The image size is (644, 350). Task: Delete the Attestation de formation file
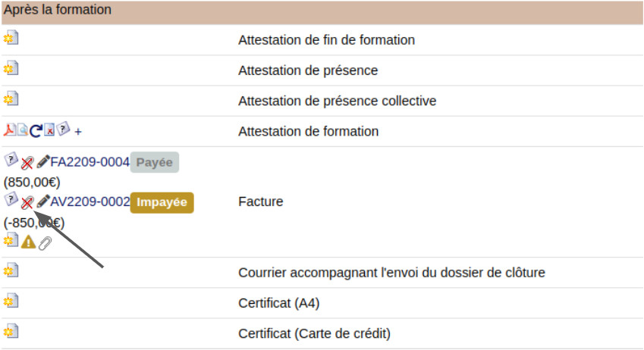coord(49,130)
